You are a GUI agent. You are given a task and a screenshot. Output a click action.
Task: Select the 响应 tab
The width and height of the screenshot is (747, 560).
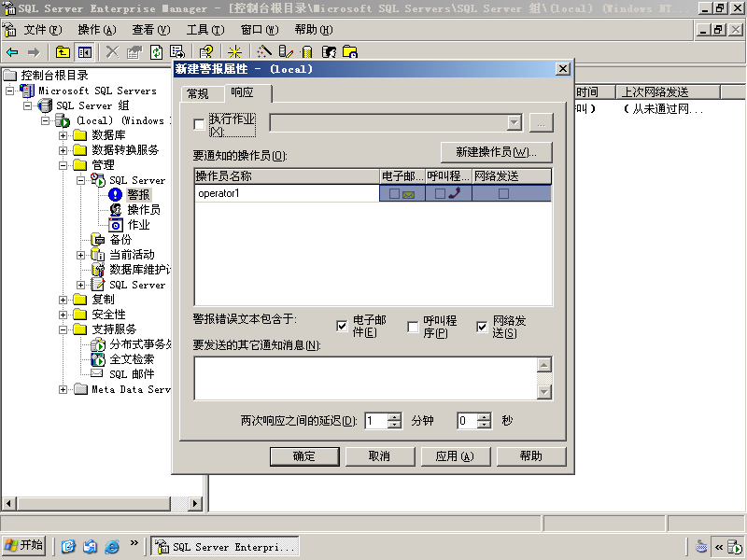[247, 92]
